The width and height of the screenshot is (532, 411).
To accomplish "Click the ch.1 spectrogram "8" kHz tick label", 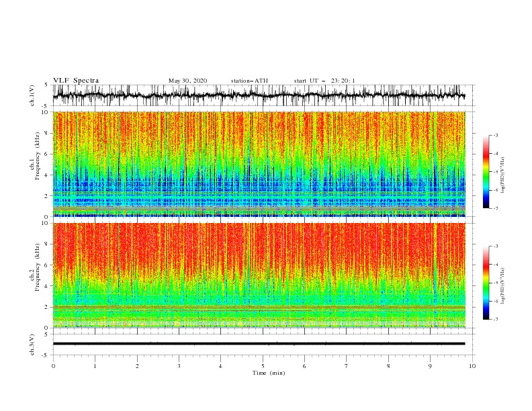I will pyautogui.click(x=46, y=133).
